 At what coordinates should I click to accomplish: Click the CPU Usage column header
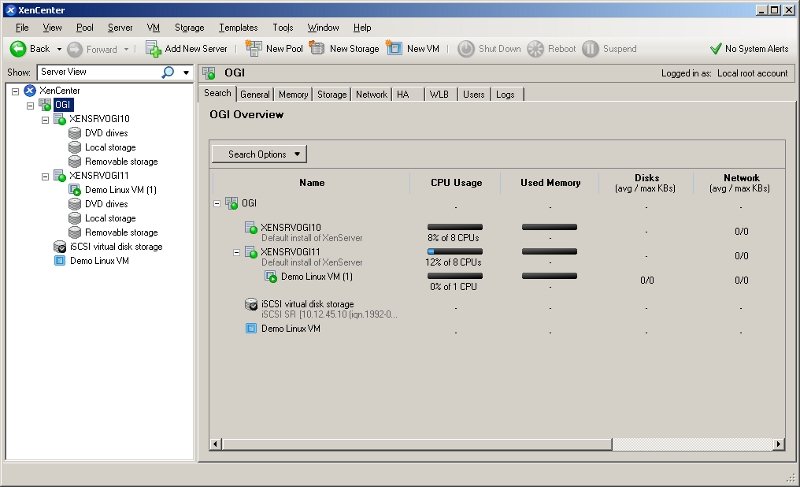456,183
